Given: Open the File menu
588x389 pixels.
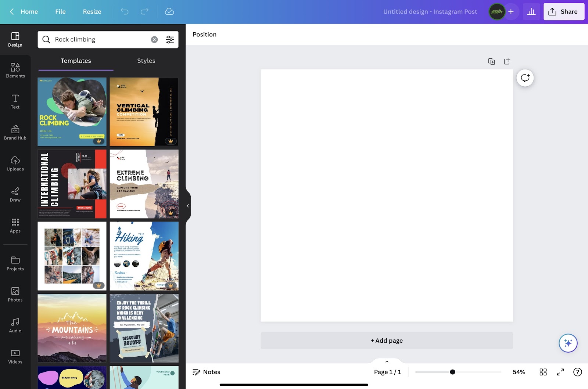Looking at the screenshot, I should [61, 12].
